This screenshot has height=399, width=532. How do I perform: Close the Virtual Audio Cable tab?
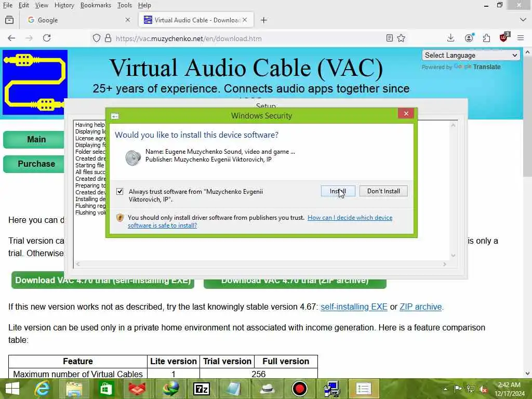(245, 20)
